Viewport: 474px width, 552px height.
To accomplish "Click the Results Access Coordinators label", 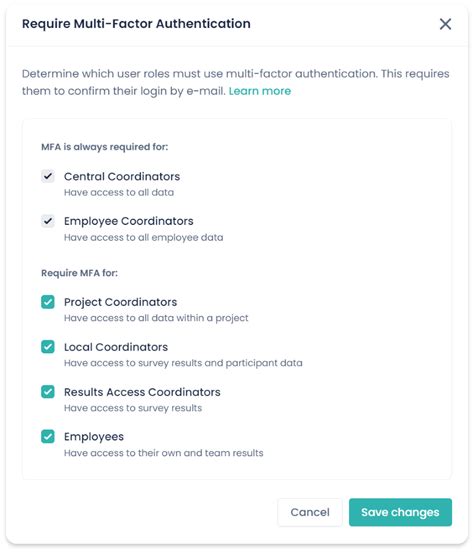I will point(142,392).
